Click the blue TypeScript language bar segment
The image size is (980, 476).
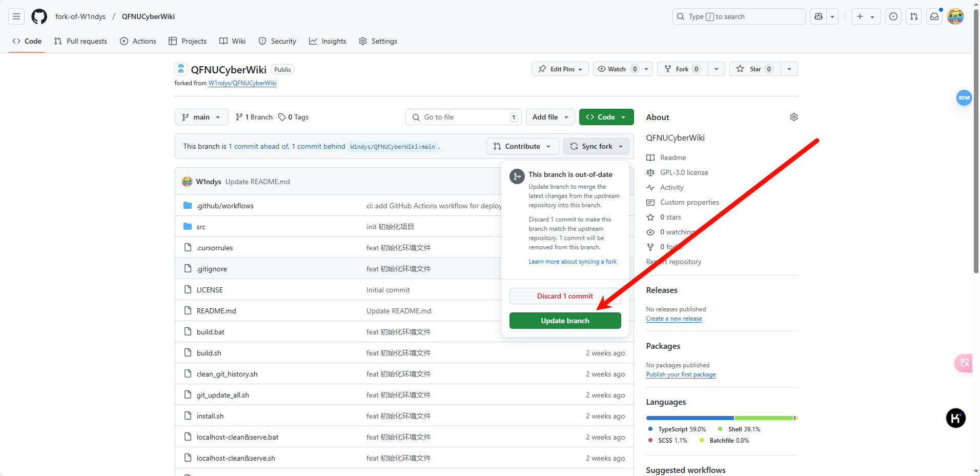tap(690, 418)
